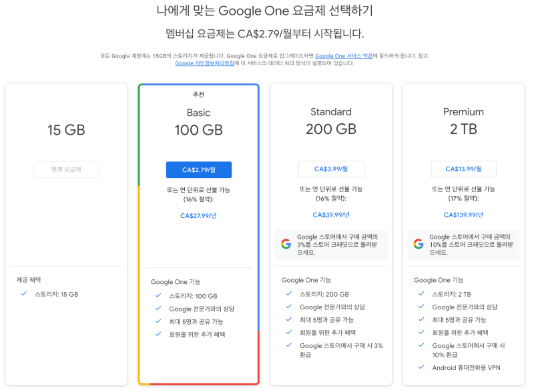Click the disabled 현재 요금제 button
This screenshot has width=534, height=392.
(x=66, y=169)
